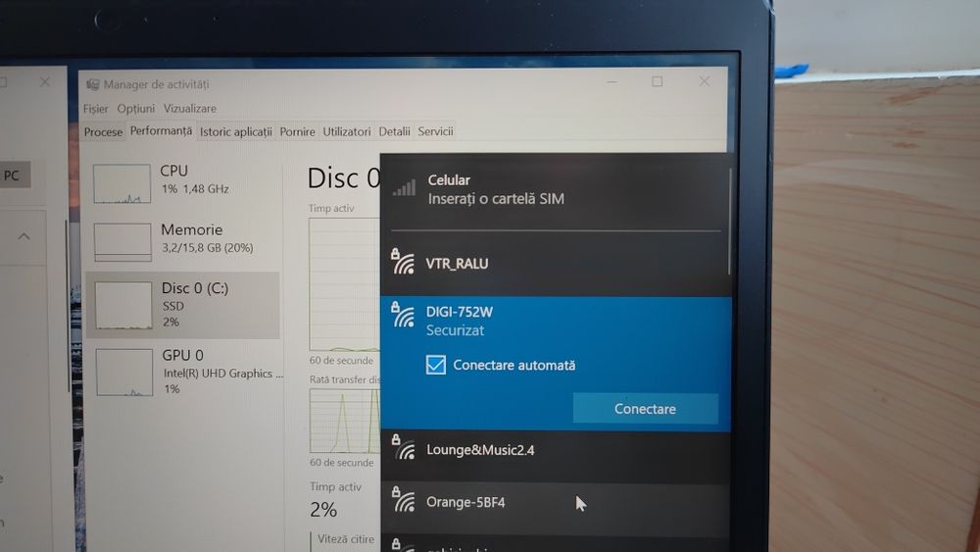This screenshot has height=552, width=980.
Task: Click the VTR_RALU Wi-Fi signal icon
Action: (403, 262)
